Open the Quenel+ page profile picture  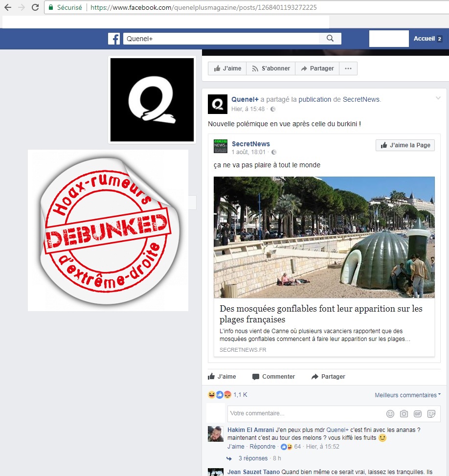pos(152,100)
